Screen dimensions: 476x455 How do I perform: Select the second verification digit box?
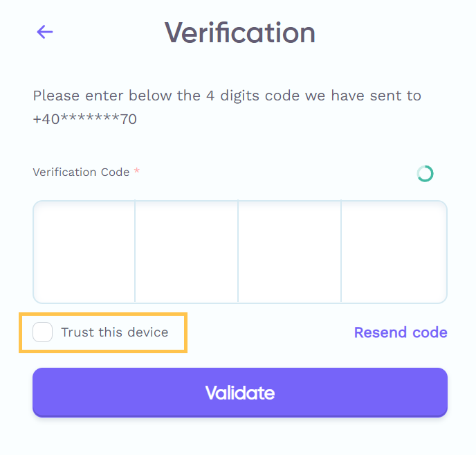tap(187, 252)
